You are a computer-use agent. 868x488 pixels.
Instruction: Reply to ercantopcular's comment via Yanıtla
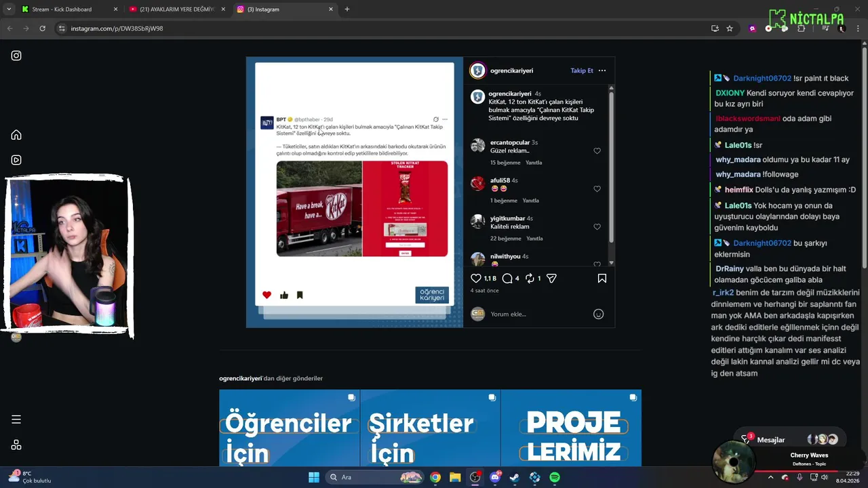click(x=534, y=163)
